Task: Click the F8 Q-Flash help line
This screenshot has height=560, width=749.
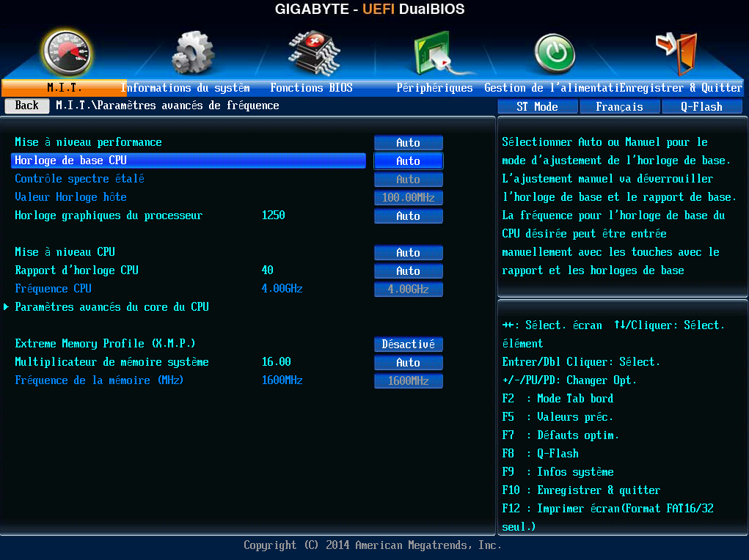Action: click(x=540, y=454)
